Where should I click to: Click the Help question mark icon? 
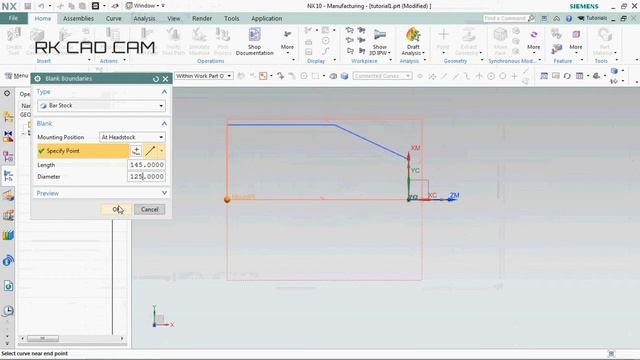[x=569, y=18]
